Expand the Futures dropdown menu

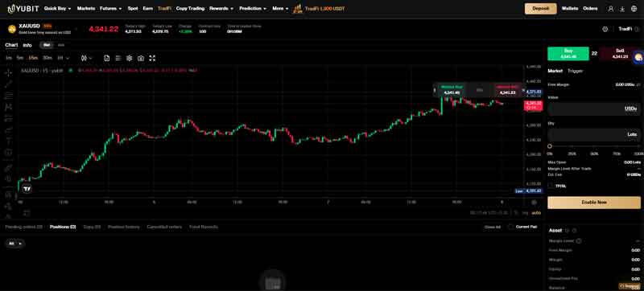110,8
